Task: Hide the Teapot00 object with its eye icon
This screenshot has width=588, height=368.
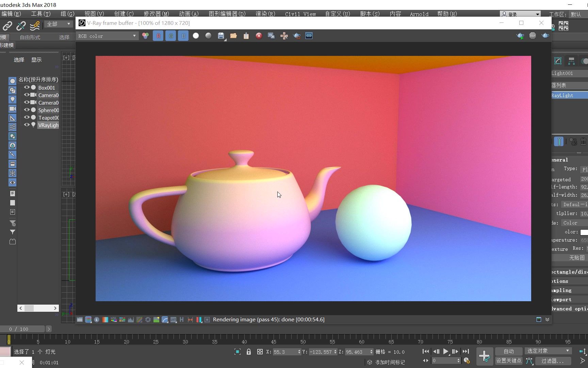Action: (27, 118)
